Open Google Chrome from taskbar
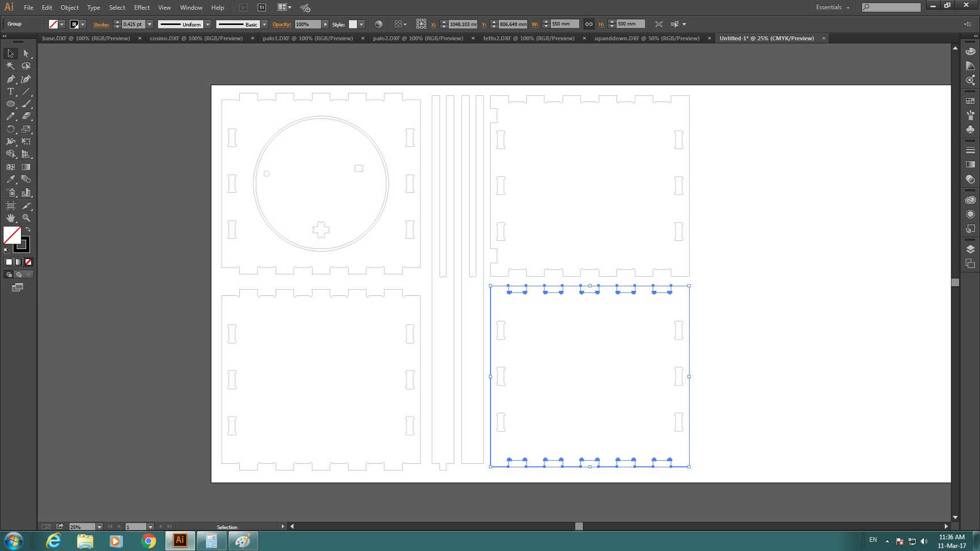 (149, 541)
